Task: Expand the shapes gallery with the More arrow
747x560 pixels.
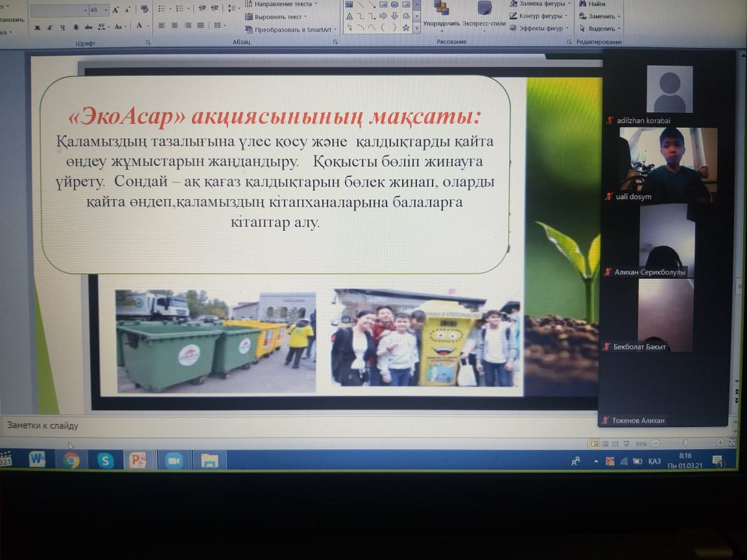Action: tap(417, 29)
